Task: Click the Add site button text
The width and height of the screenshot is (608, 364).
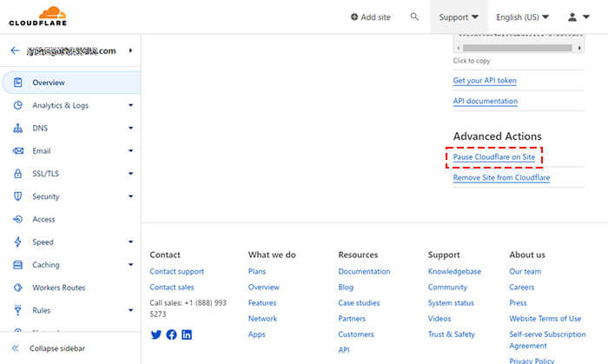Action: [375, 17]
